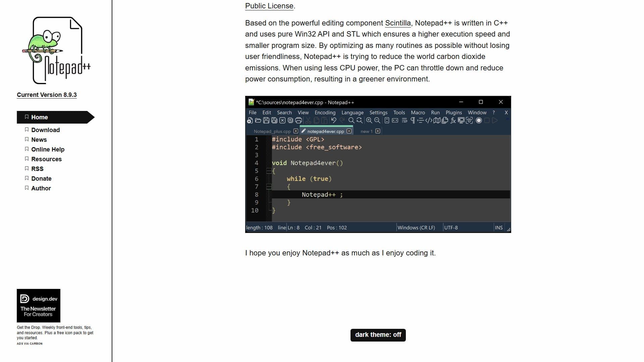Close the Notepad_plus.cpp tab
Viewport: 644px width, 362px height.
pos(296,131)
